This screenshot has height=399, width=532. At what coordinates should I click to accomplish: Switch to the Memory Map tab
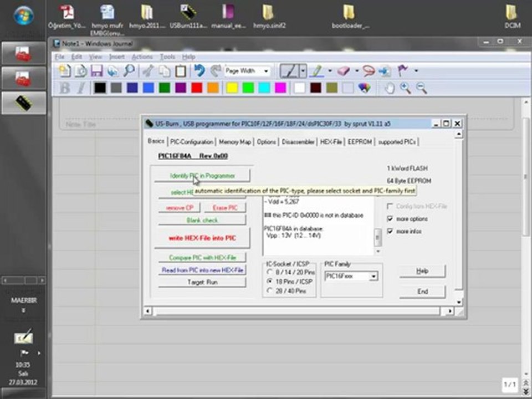click(235, 142)
